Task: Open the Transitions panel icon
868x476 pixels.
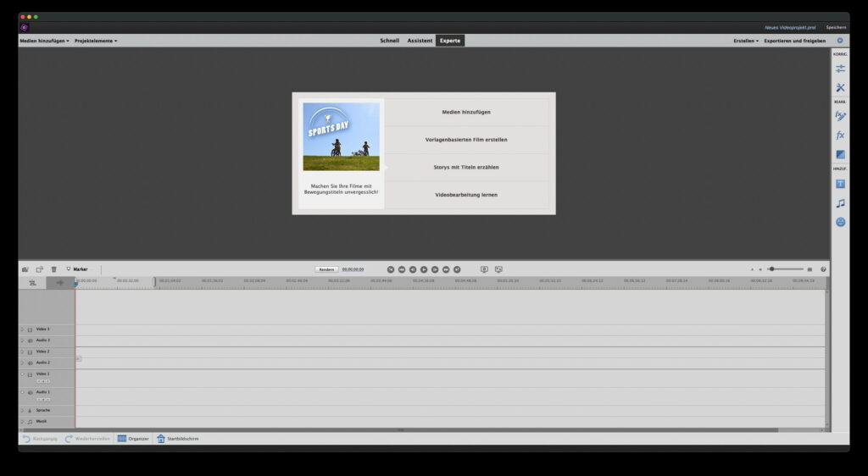Action: [840, 155]
